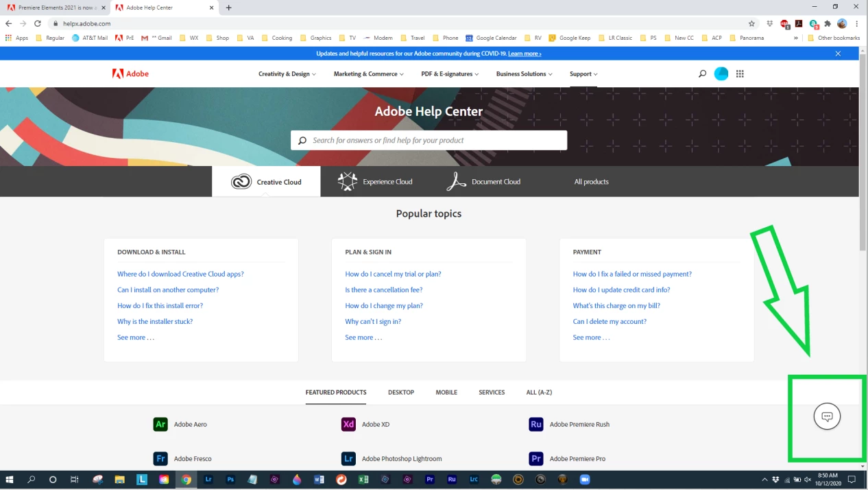Open Adobe Premiere Pro product icon

pos(536,458)
